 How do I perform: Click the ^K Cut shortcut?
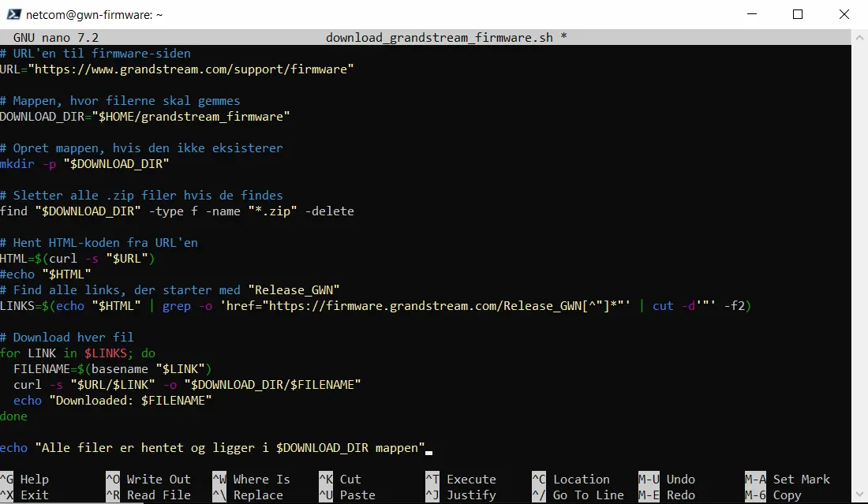point(340,479)
